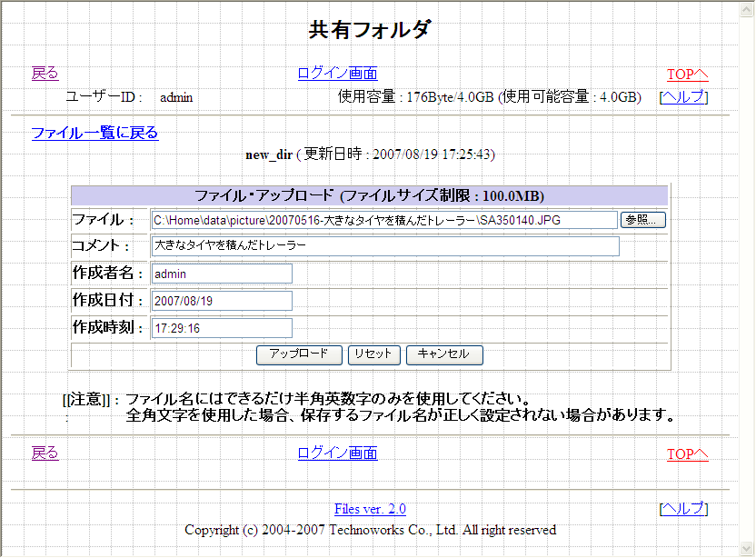Go to TOPへ link in the header
Screen dimensions: 756x558
coord(687,75)
